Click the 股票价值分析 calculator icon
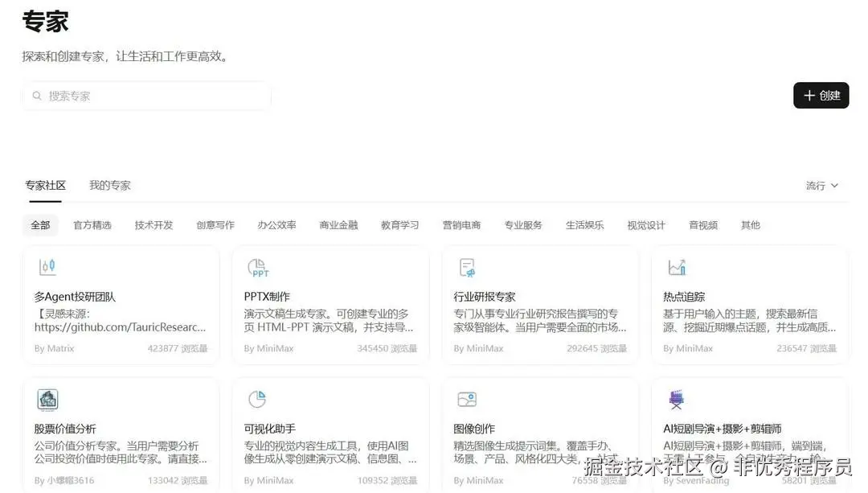The width and height of the screenshot is (868, 493). coord(47,400)
